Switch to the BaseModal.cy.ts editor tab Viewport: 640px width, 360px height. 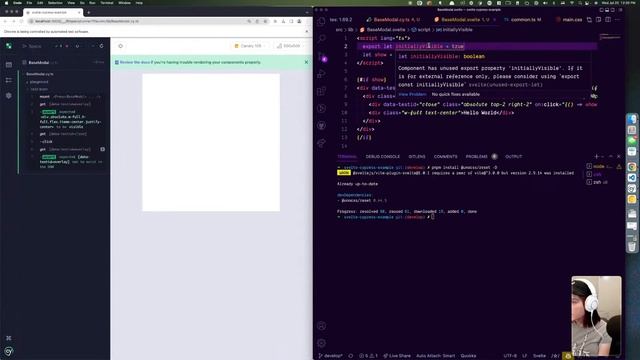[x=393, y=20]
